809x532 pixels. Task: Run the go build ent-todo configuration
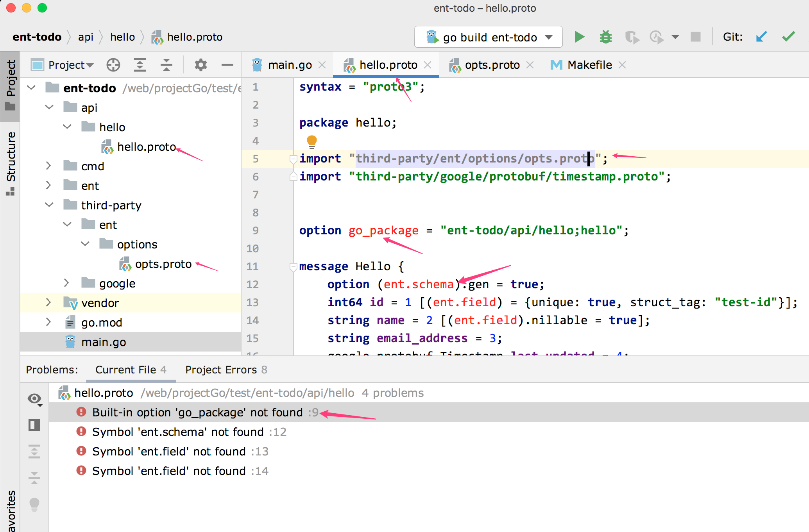coord(580,37)
